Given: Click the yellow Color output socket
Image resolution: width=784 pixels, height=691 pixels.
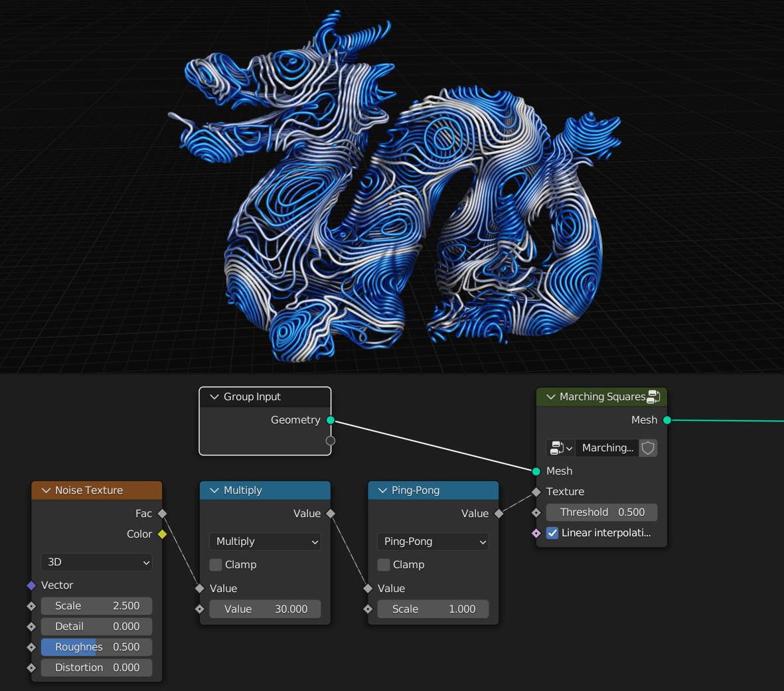Looking at the screenshot, I should point(163,534).
